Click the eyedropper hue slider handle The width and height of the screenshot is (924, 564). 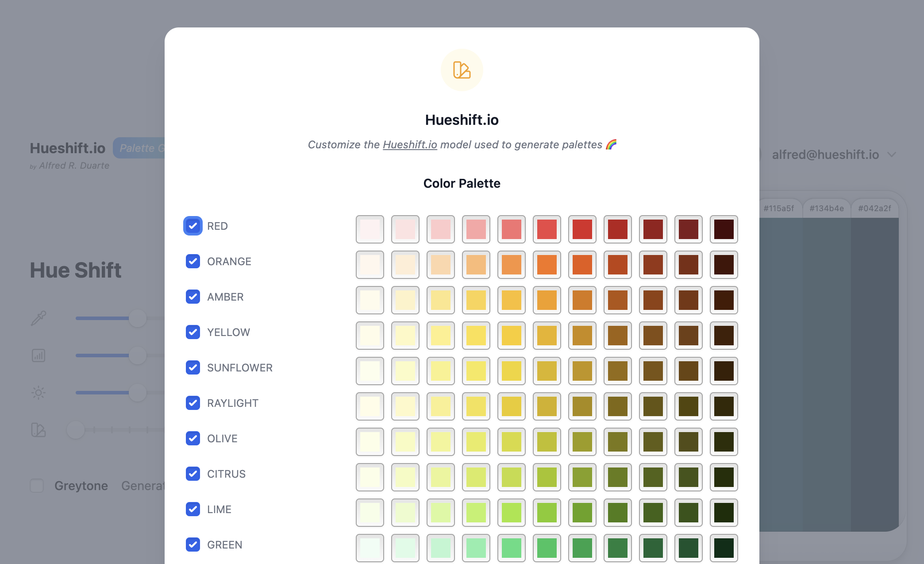pyautogui.click(x=138, y=318)
